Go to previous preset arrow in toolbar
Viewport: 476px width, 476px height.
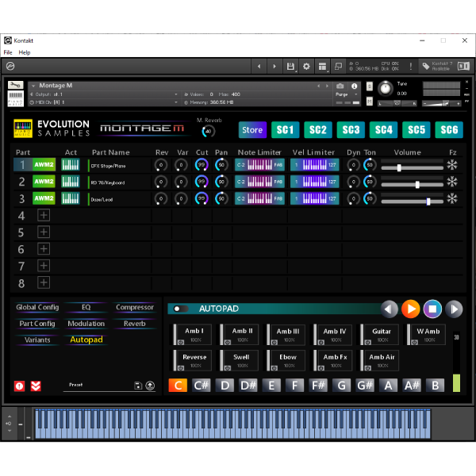click(259, 66)
